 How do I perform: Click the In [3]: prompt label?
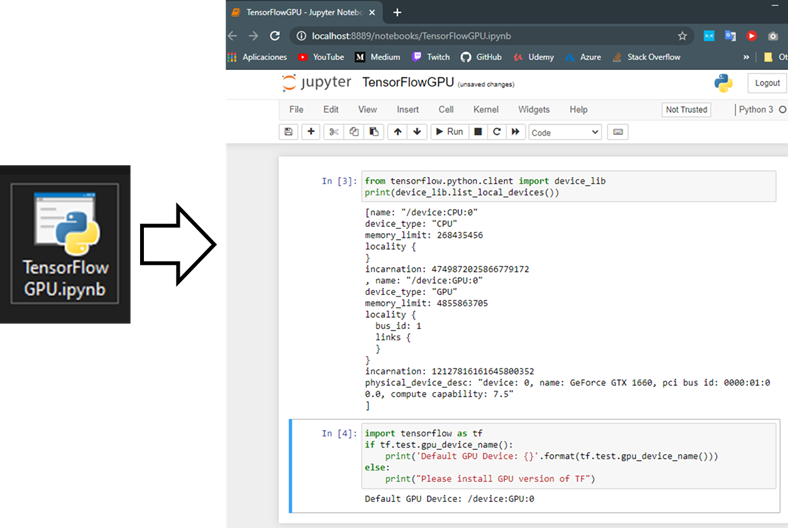[339, 181]
